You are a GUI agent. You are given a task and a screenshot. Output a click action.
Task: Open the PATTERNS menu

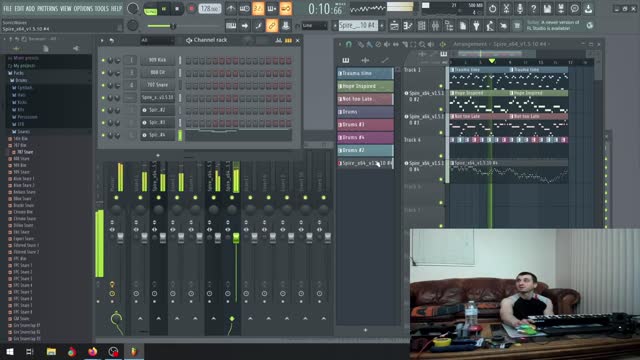click(x=48, y=9)
